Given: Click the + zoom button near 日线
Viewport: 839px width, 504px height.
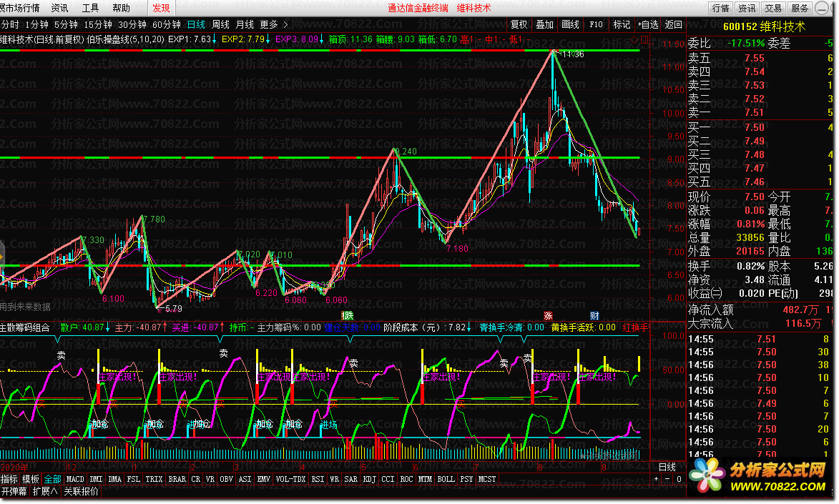Looking at the screenshot, I should coord(656,479).
